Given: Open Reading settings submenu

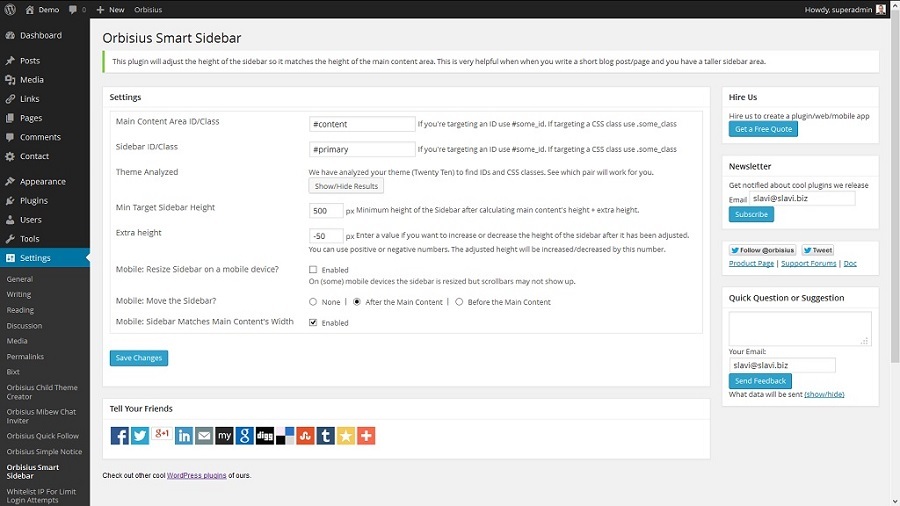Looking at the screenshot, I should tap(20, 310).
